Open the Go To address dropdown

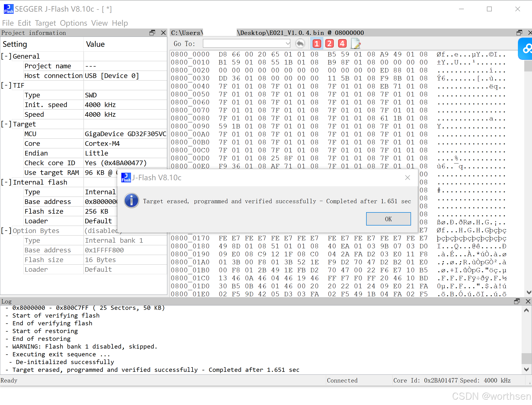[287, 44]
